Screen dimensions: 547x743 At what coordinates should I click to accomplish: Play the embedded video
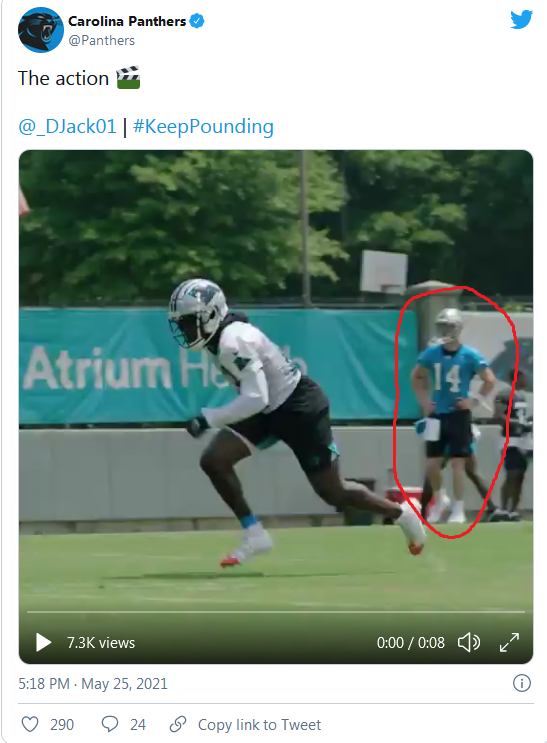(43, 643)
